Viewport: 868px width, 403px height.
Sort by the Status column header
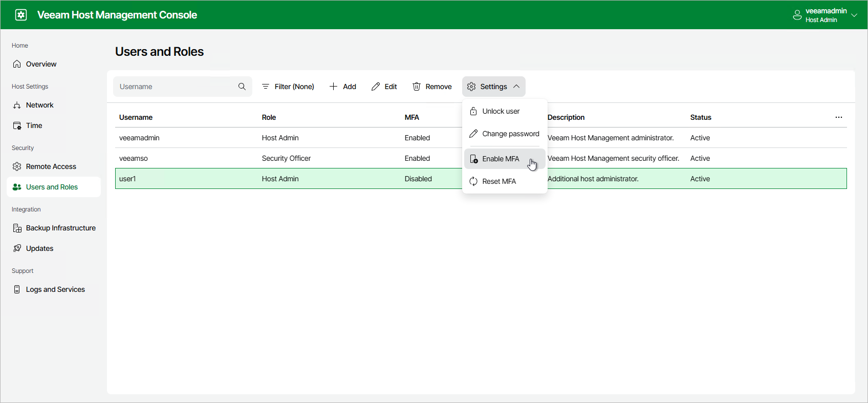[701, 117]
